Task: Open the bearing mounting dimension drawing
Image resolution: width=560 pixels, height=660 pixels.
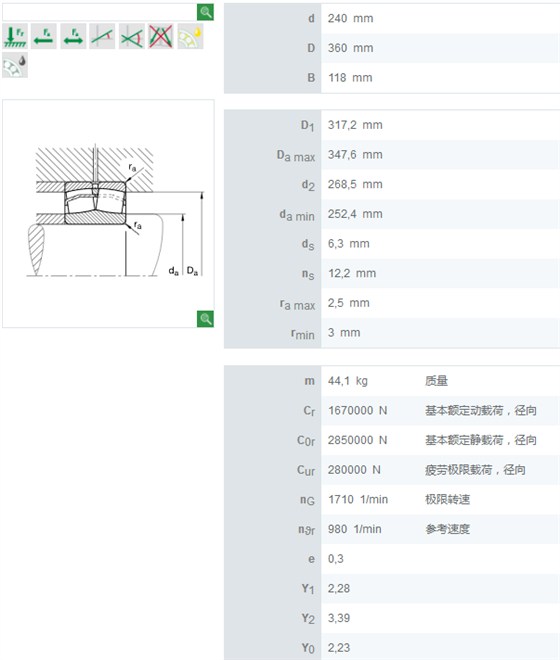Action: click(108, 213)
